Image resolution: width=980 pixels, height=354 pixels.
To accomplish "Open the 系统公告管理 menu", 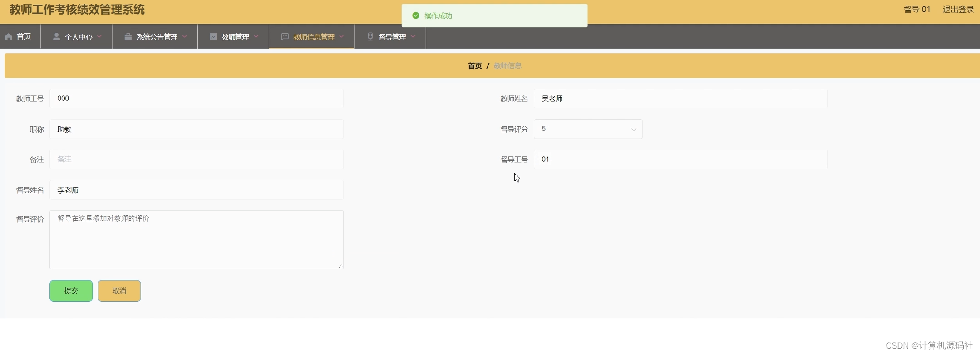I will point(155,36).
